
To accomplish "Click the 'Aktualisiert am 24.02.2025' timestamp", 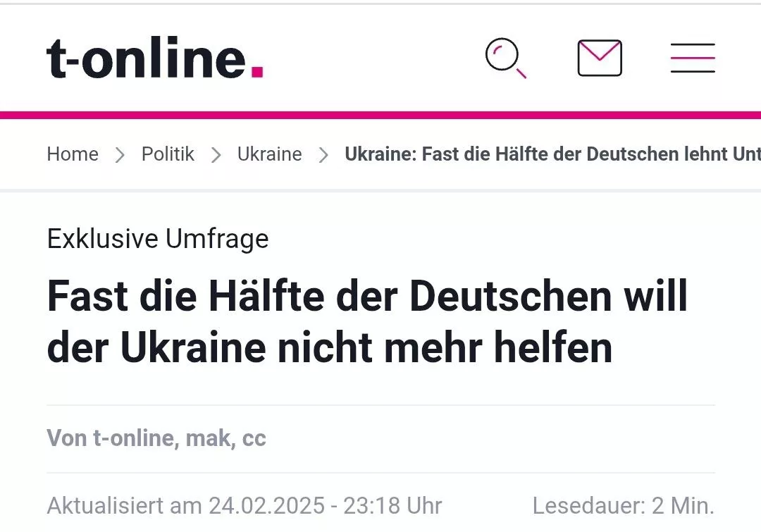I will [x=245, y=505].
